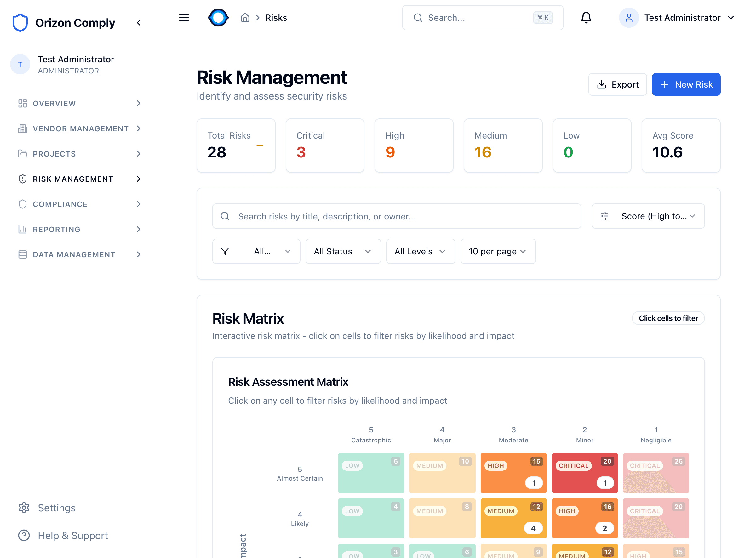Change the 10 per page dropdown
The height and width of the screenshot is (558, 756).
coord(498,251)
